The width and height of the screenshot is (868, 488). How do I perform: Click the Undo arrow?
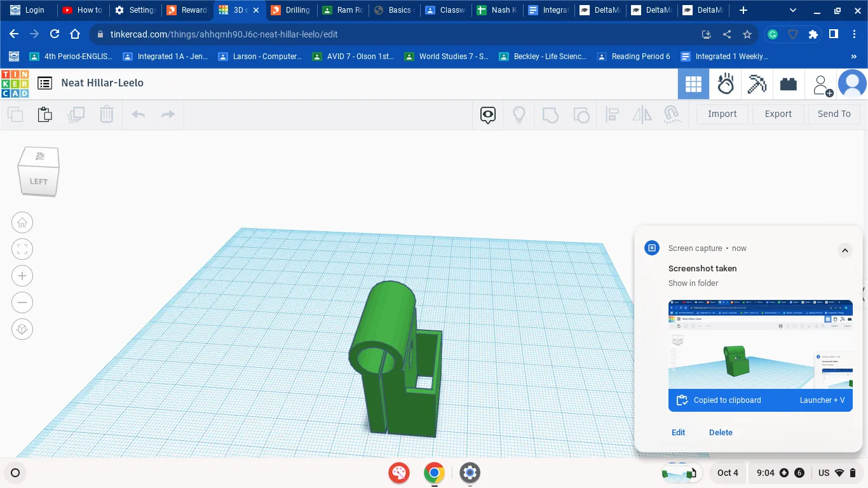[x=138, y=114]
